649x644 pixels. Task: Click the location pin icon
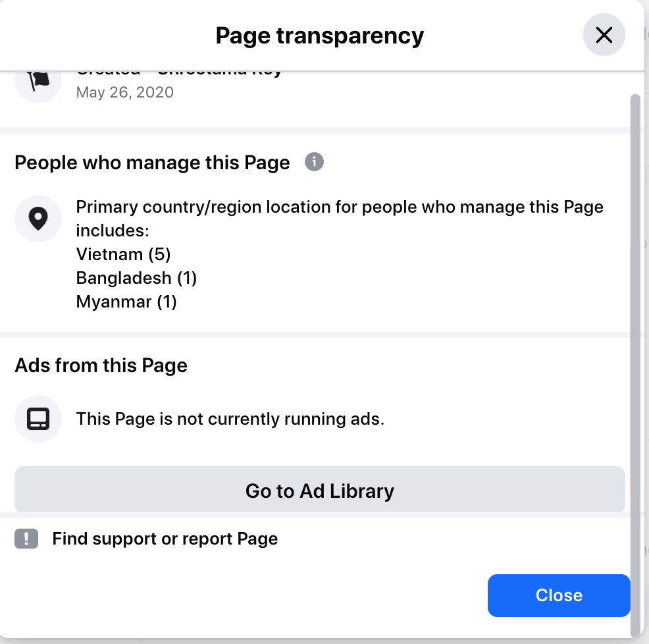pos(38,219)
